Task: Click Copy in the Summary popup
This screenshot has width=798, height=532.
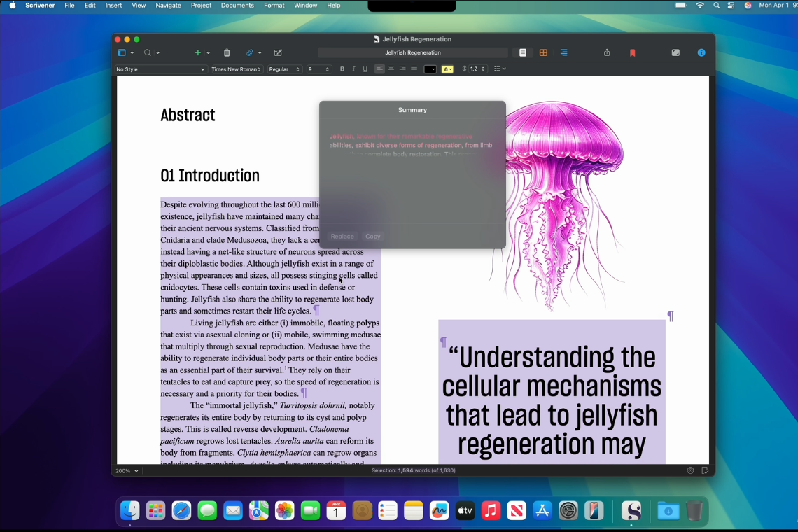Action: click(372, 236)
